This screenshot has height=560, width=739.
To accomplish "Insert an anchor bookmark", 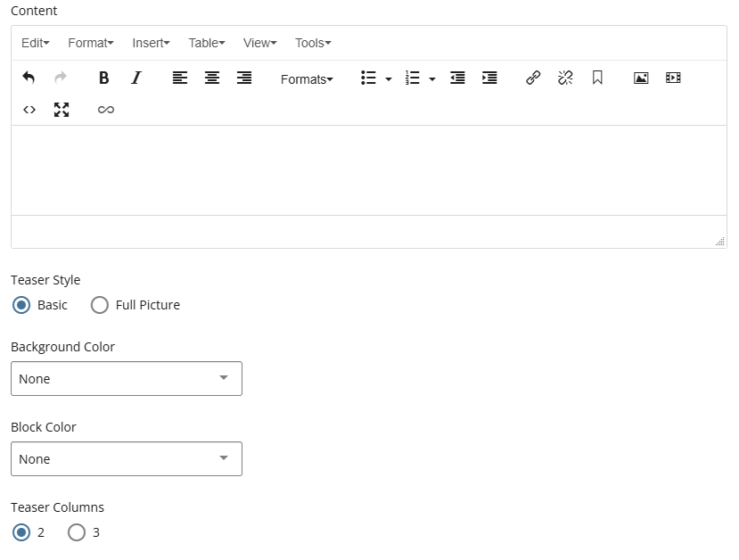I will [x=597, y=78].
